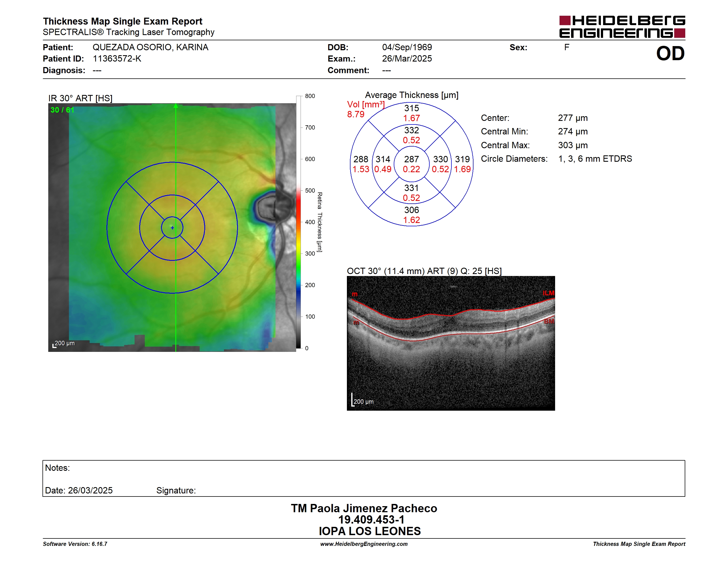Click the DOB value 04/Sep/1969
The image size is (728, 563).
point(407,47)
